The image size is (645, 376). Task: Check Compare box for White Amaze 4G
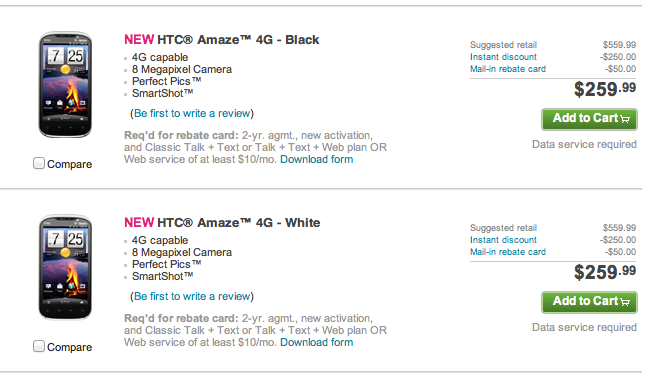[x=39, y=346]
